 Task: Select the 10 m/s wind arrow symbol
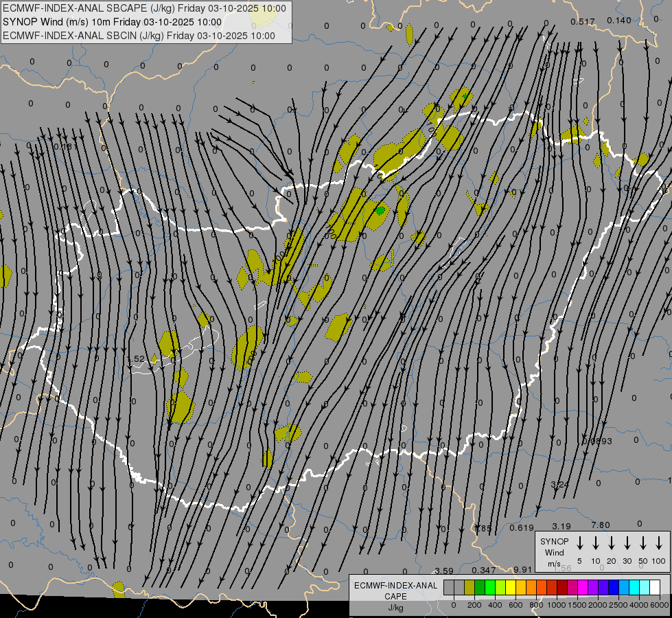coord(595,543)
